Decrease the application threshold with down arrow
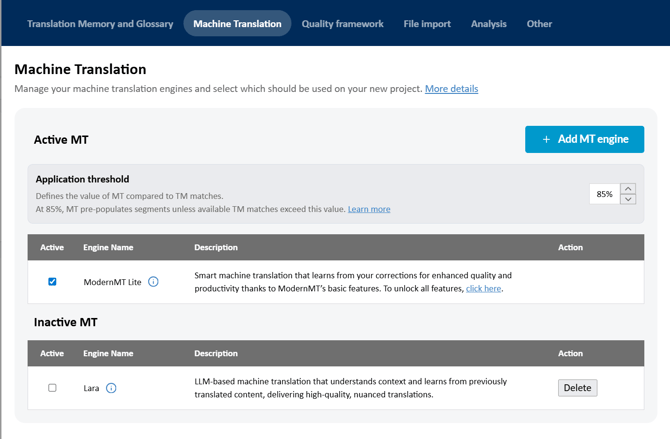Image resolution: width=670 pixels, height=439 pixels. click(628, 199)
